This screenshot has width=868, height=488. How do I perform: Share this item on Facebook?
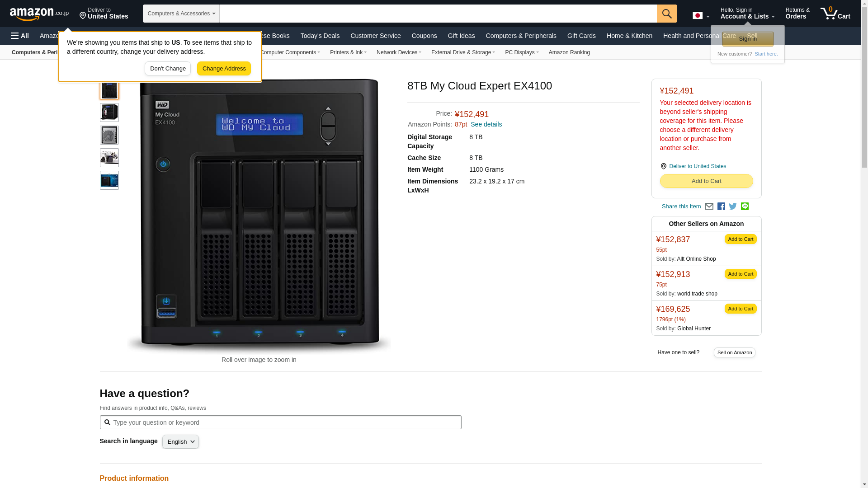(x=721, y=206)
